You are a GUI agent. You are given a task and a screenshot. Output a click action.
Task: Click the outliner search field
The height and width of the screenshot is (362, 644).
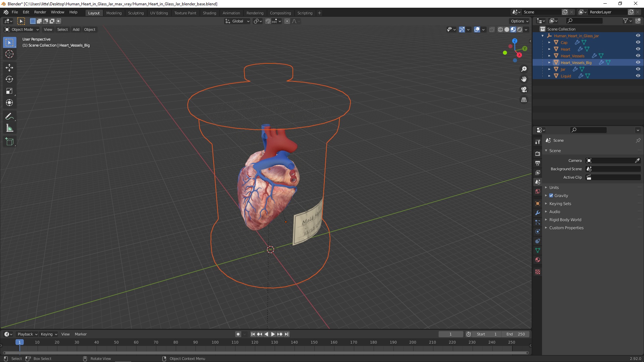pos(585,21)
